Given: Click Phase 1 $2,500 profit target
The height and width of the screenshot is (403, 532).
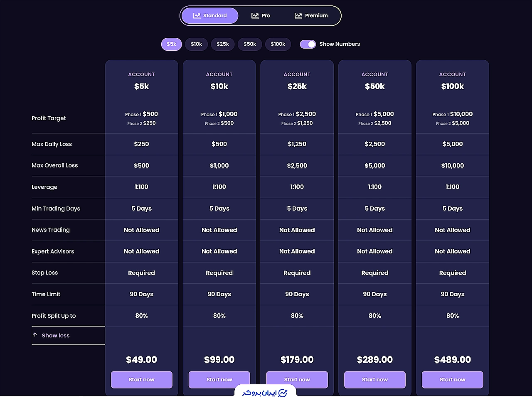Looking at the screenshot, I should (x=297, y=114).
